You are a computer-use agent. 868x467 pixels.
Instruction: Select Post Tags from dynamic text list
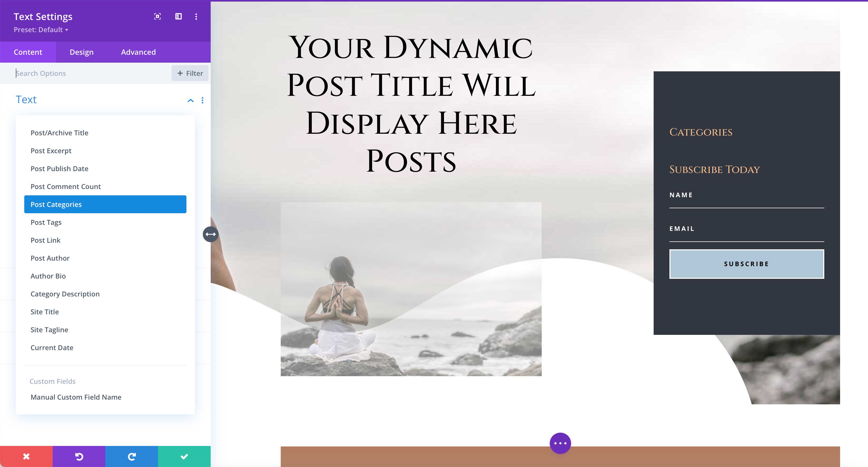[x=46, y=221]
